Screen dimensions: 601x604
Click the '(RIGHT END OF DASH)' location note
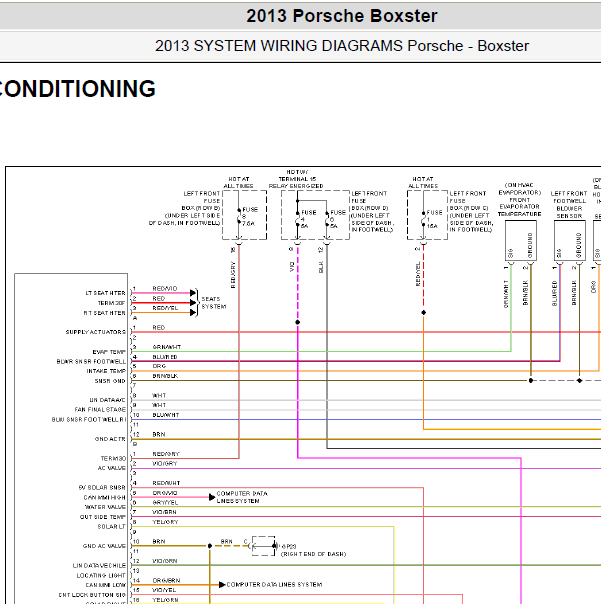[x=313, y=554]
